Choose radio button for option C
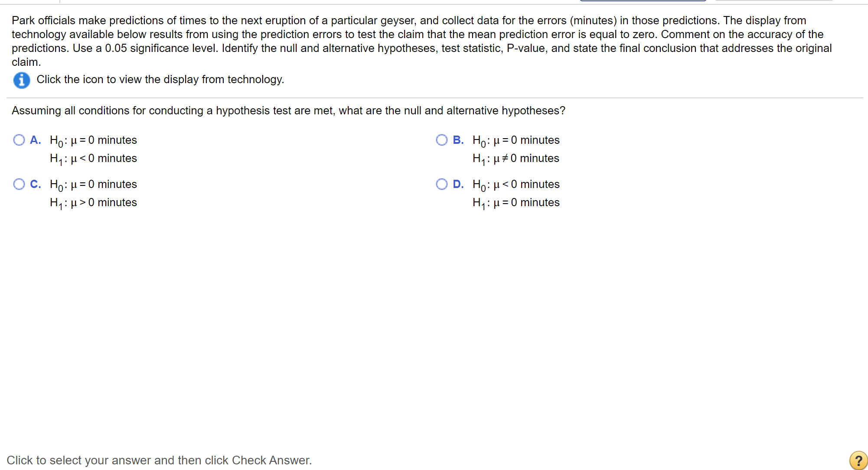 (19, 184)
